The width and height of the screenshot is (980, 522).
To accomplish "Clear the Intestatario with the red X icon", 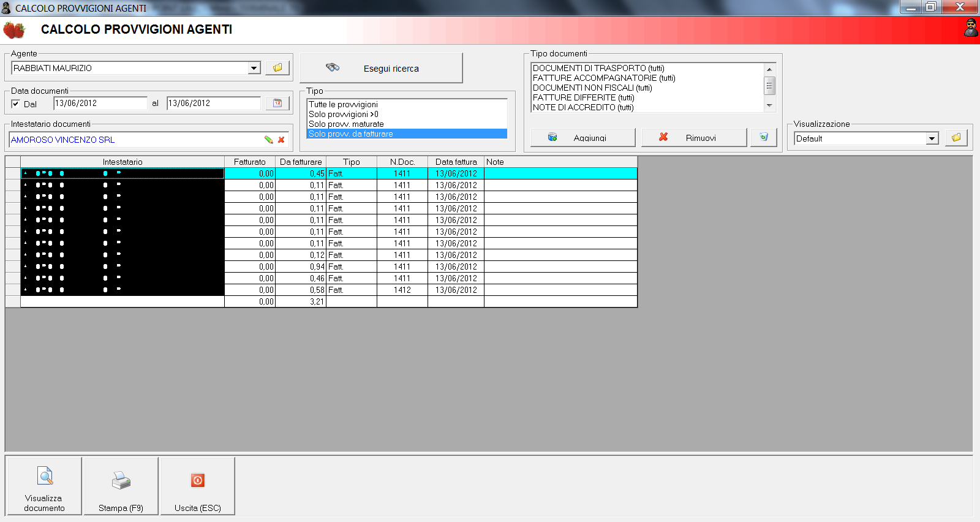I will pos(281,140).
